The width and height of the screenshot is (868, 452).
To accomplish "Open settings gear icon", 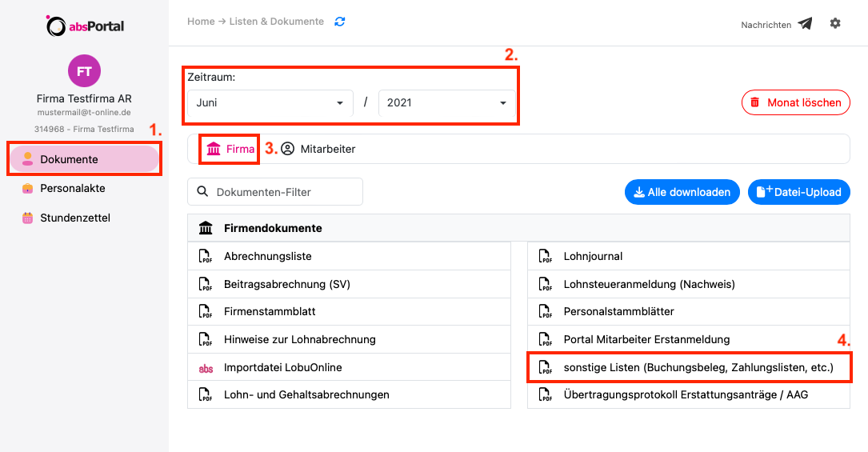I will pyautogui.click(x=835, y=24).
